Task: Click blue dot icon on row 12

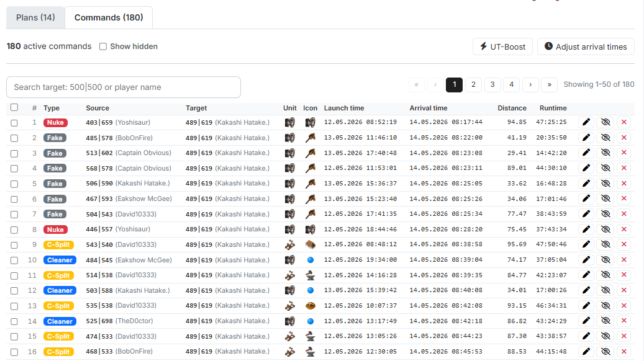Action: [311, 290]
